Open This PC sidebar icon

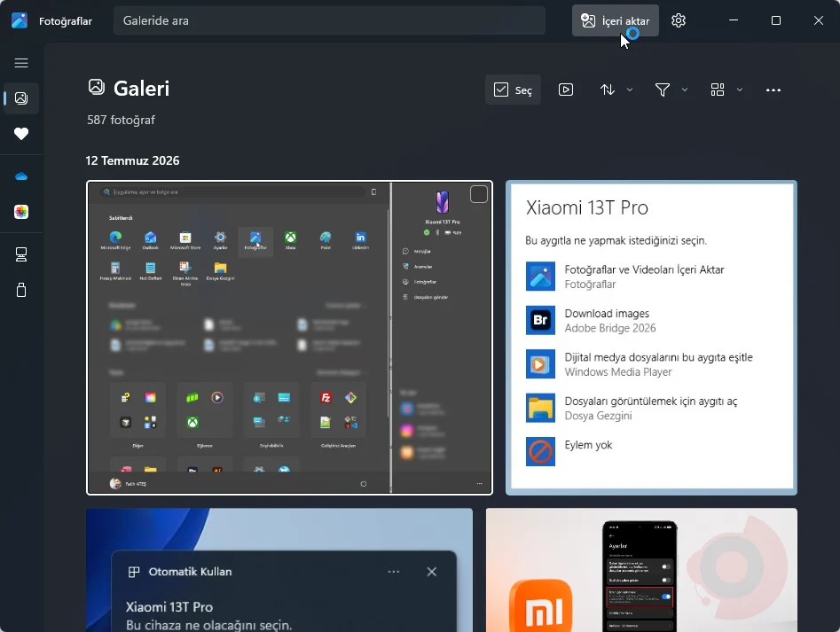tap(21, 254)
